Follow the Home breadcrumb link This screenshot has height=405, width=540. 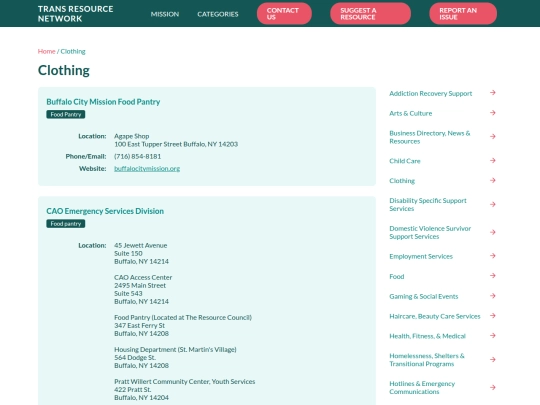pyautogui.click(x=46, y=51)
